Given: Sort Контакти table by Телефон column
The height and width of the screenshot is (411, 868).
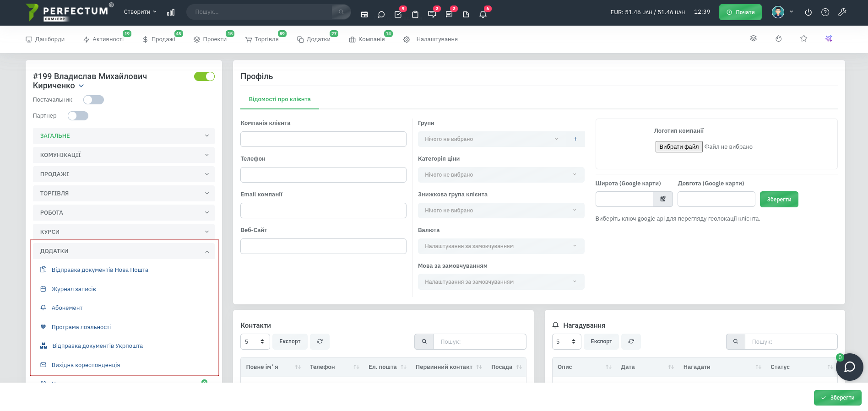Looking at the screenshot, I should (x=334, y=367).
